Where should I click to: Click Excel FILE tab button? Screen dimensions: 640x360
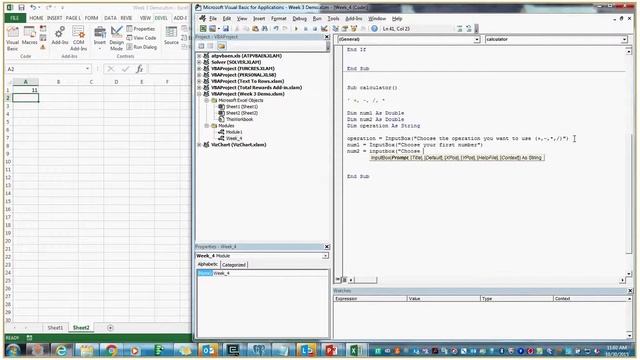tap(15, 18)
